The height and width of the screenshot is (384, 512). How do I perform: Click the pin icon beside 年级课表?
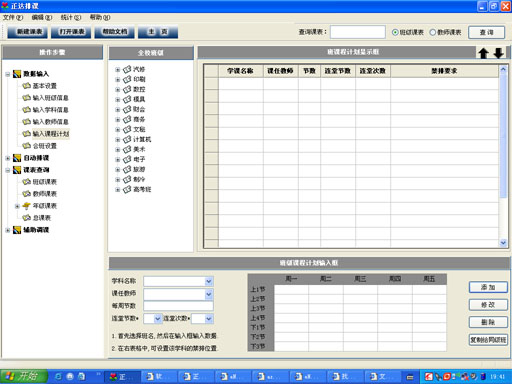click(x=26, y=206)
